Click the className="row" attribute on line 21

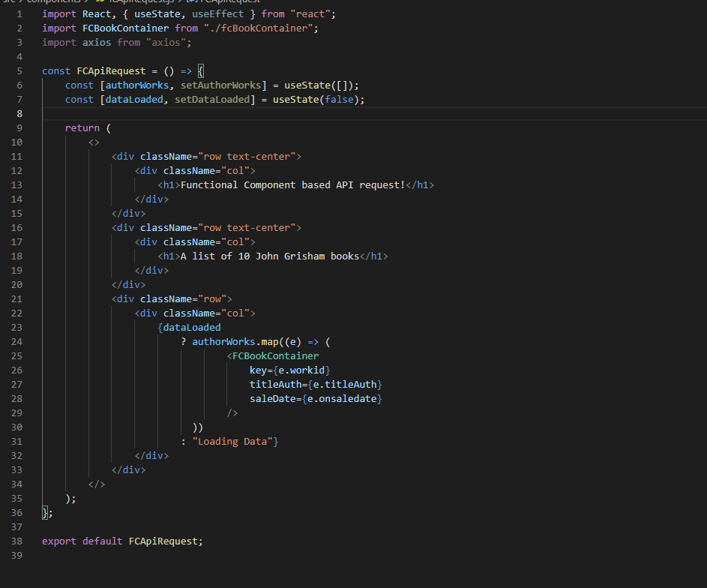coord(184,299)
